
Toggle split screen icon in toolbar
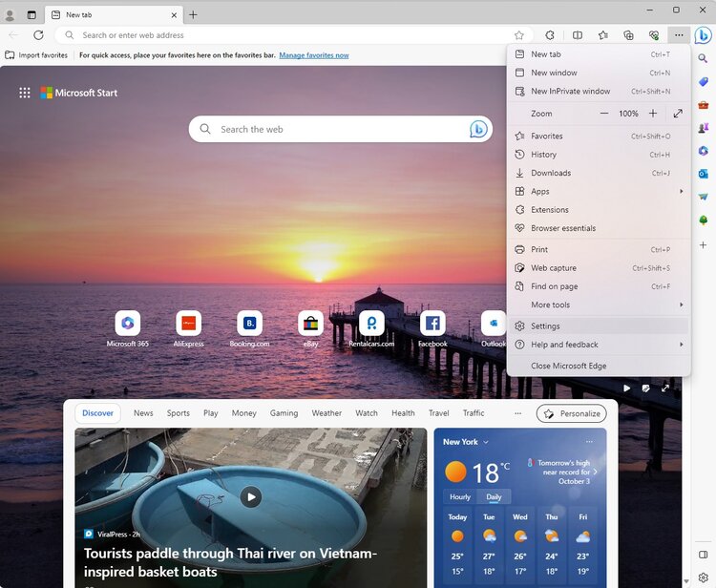[578, 35]
